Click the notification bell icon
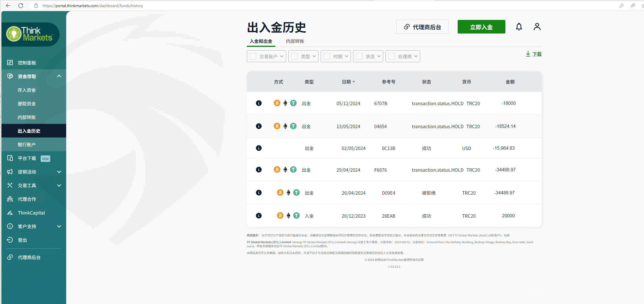Image resolution: width=644 pixels, height=304 pixels. (519, 27)
